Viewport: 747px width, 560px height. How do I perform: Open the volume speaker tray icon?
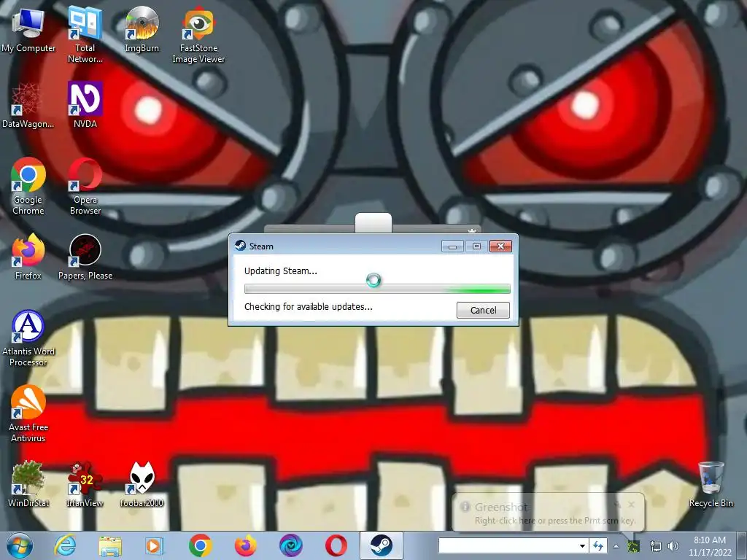pyautogui.click(x=673, y=546)
